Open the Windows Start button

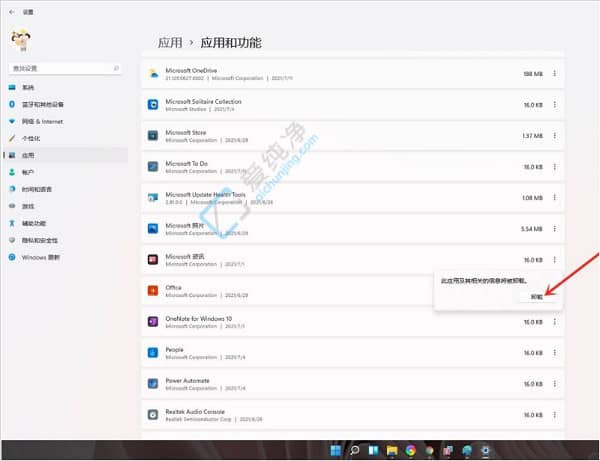click(x=336, y=450)
